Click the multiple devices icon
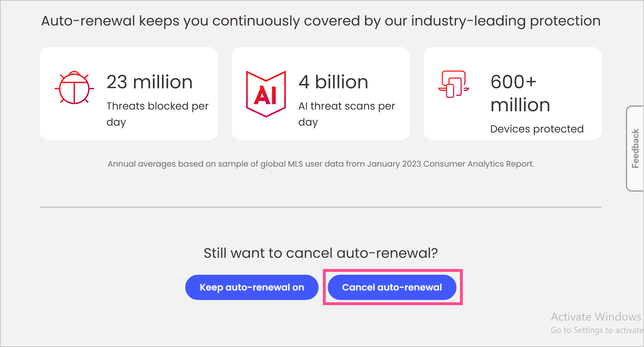Image resolution: width=644 pixels, height=347 pixels. [x=453, y=84]
